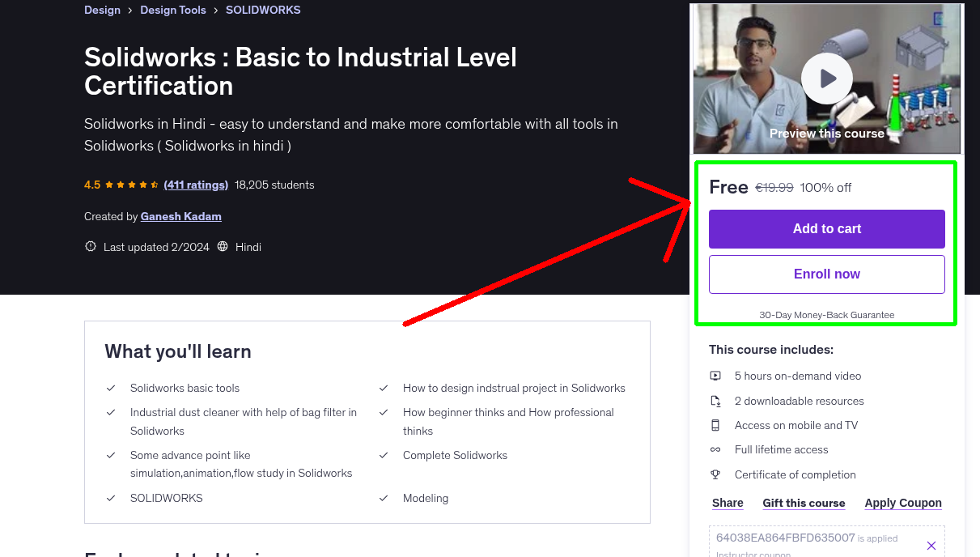
Task: Navigate to the Design breadcrumb
Action: click(x=102, y=10)
